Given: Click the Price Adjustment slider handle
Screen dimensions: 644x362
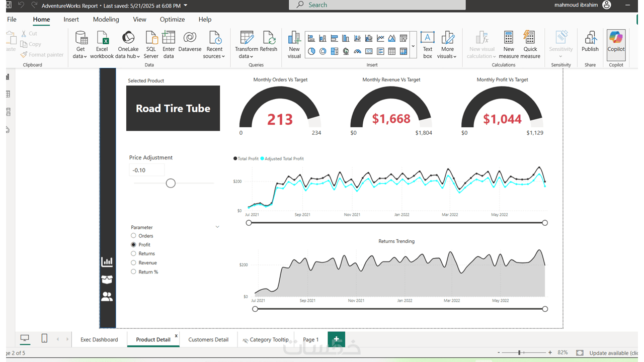Looking at the screenshot, I should tap(171, 183).
